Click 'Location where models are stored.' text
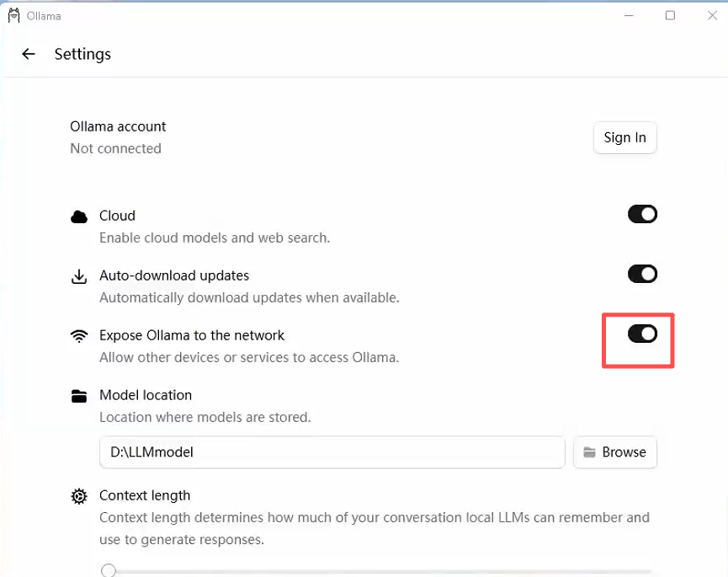 [205, 417]
